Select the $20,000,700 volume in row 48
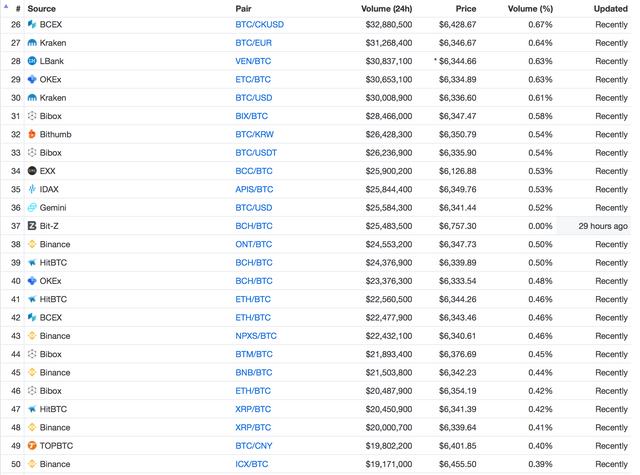The width and height of the screenshot is (640, 475). 389,427
